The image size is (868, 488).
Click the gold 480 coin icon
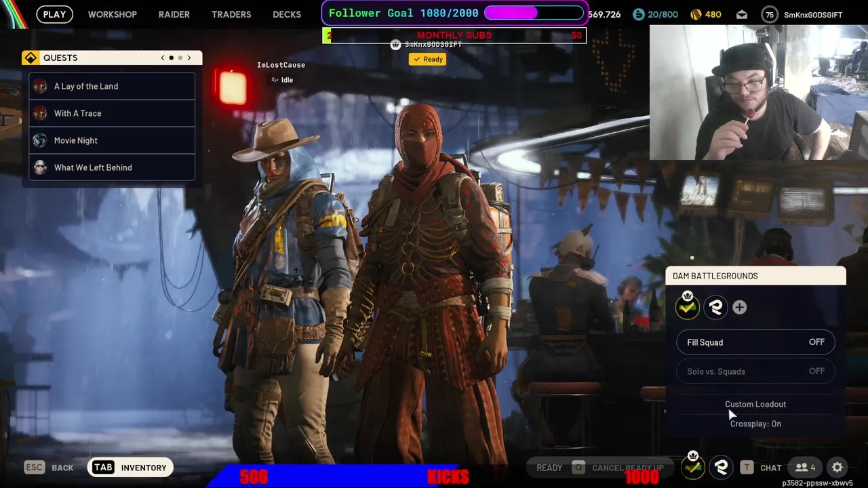(x=696, y=14)
